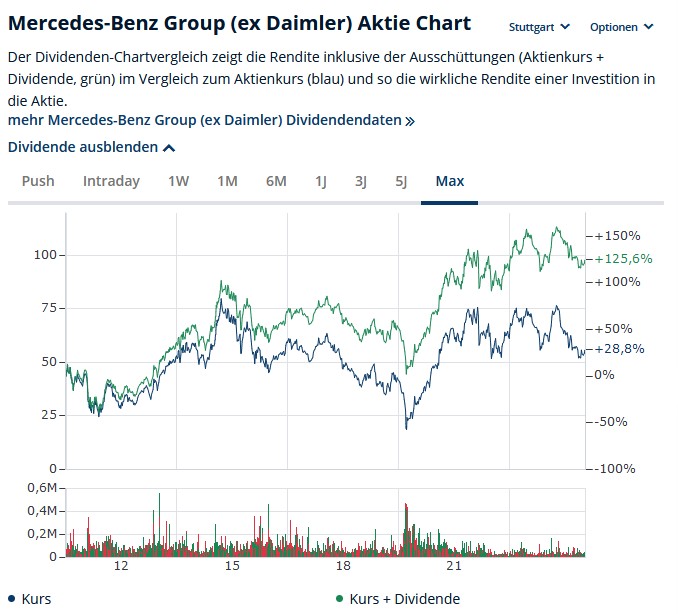Open the Optionen dropdown menu
This screenshot has height=614, width=678.
coord(620,27)
